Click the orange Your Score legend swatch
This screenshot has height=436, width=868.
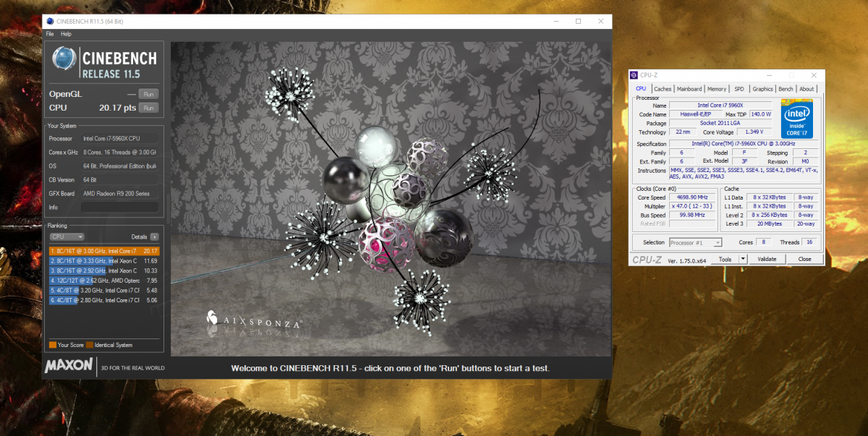point(53,345)
